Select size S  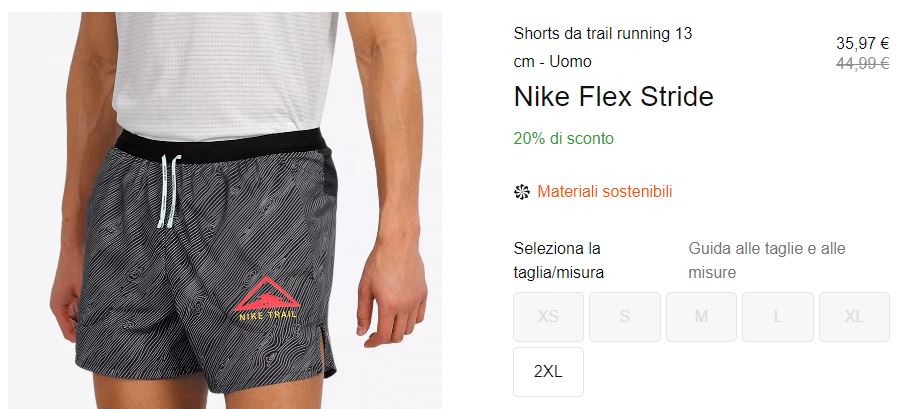point(625,317)
